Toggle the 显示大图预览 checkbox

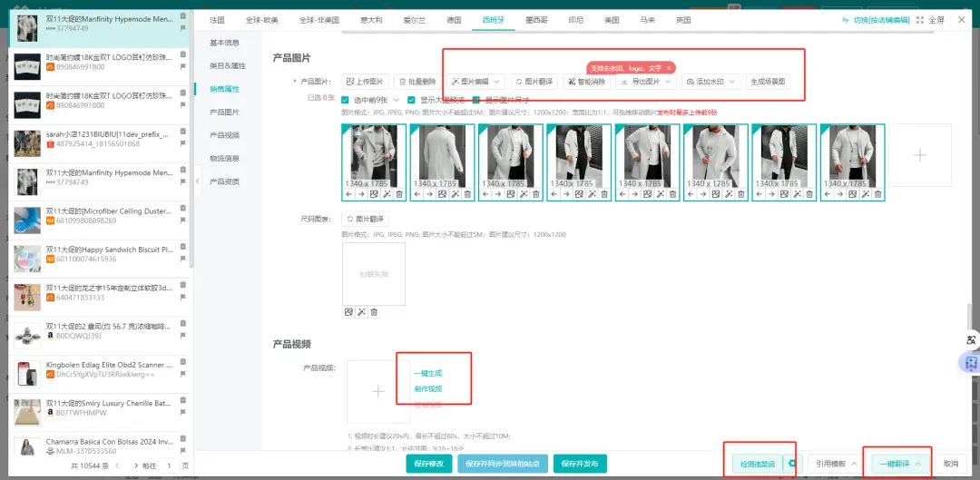point(412,100)
